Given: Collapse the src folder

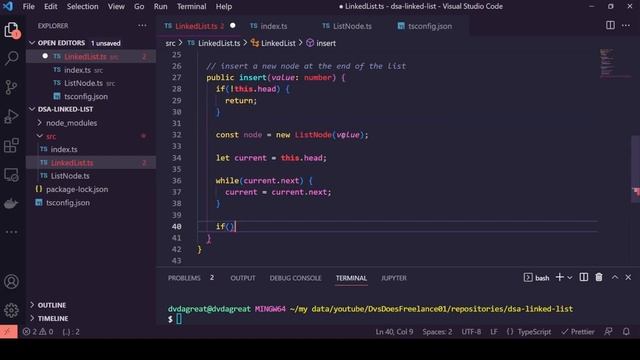Looking at the screenshot, I should click(51, 136).
